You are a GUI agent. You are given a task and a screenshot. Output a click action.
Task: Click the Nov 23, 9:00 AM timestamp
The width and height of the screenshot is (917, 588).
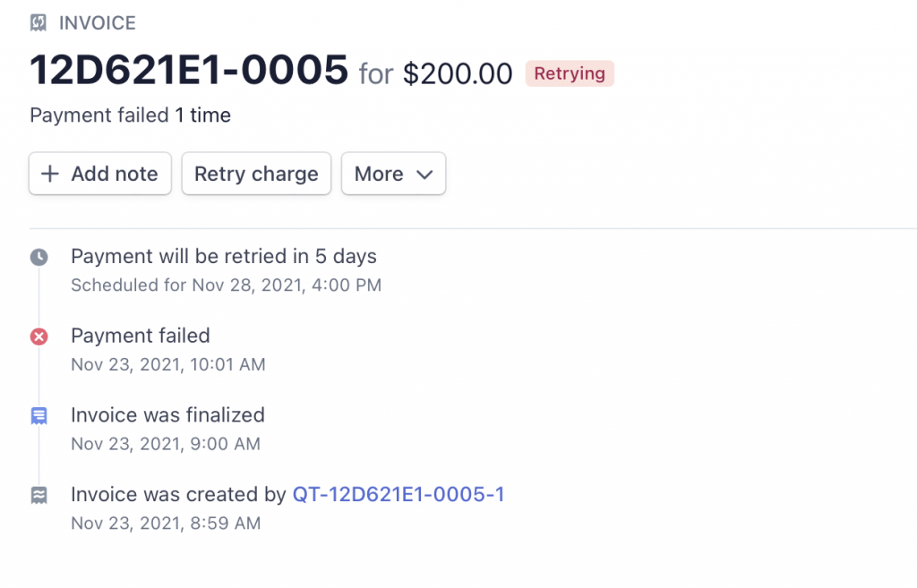pos(166,444)
